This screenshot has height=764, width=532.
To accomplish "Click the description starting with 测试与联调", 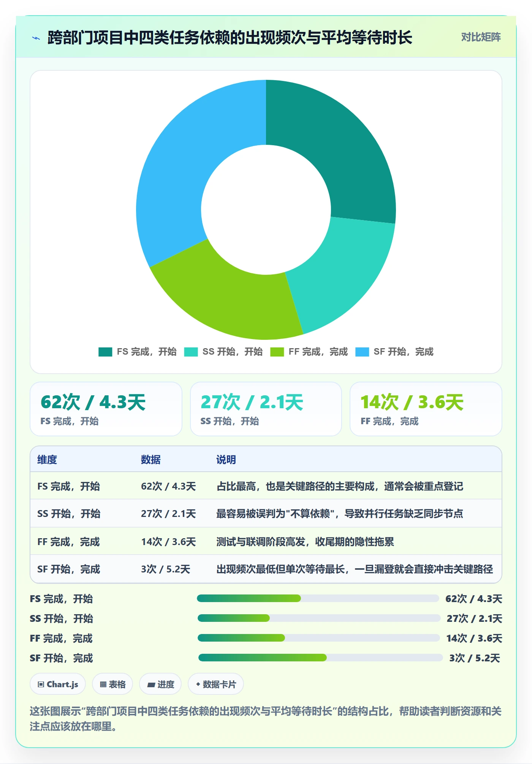I will click(305, 542).
